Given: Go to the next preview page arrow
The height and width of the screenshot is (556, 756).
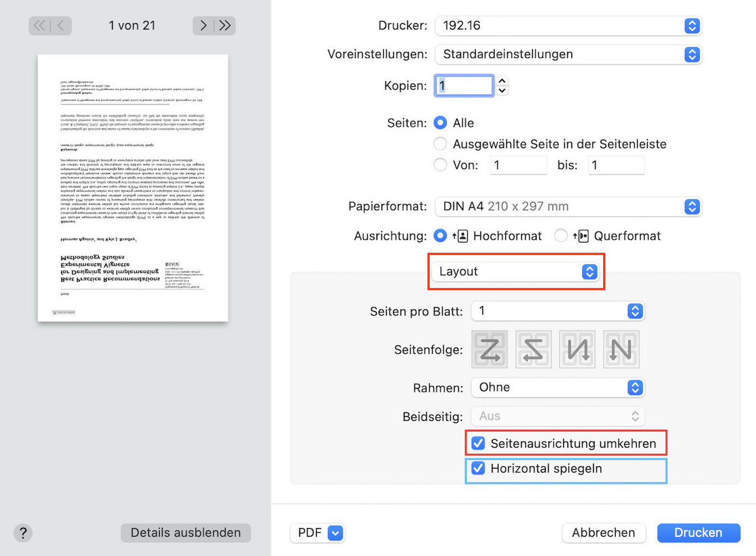Looking at the screenshot, I should (203, 25).
